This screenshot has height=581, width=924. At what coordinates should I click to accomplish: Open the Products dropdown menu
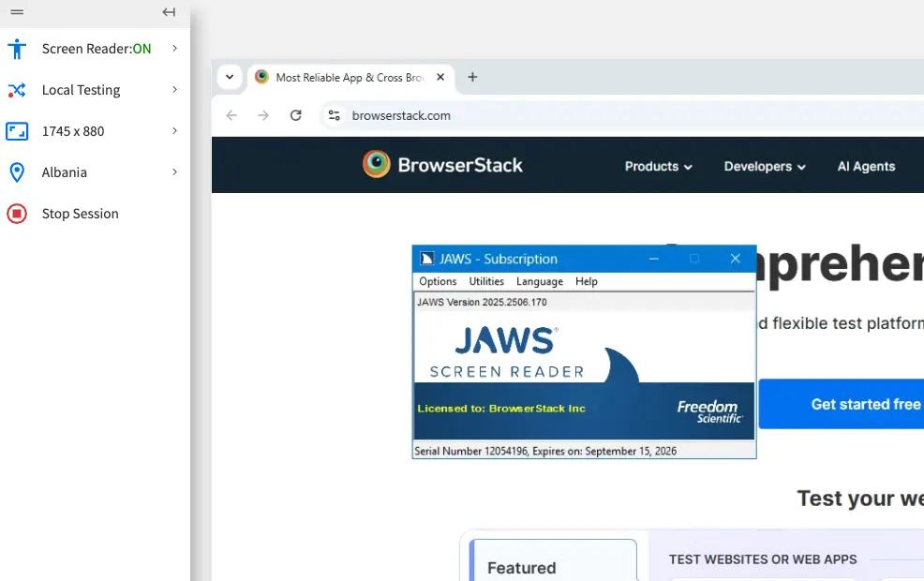658,166
